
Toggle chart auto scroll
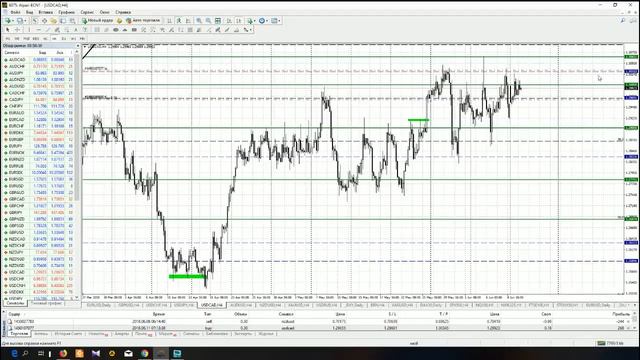(229, 20)
